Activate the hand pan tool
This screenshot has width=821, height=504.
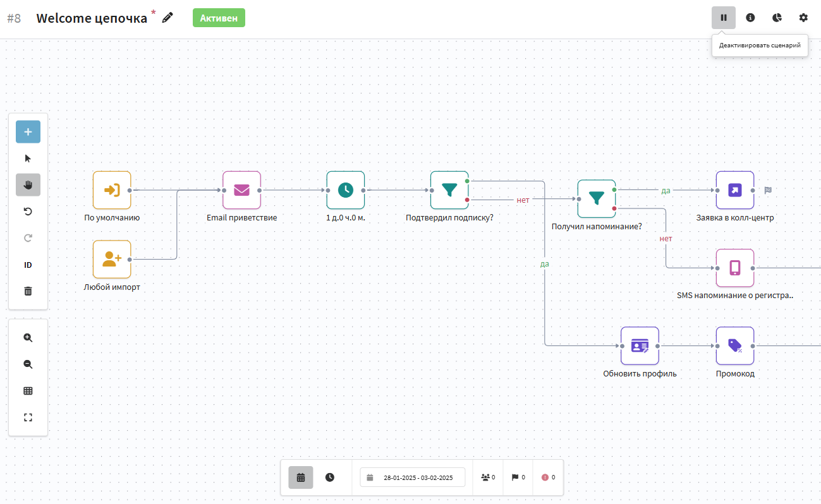click(x=28, y=185)
